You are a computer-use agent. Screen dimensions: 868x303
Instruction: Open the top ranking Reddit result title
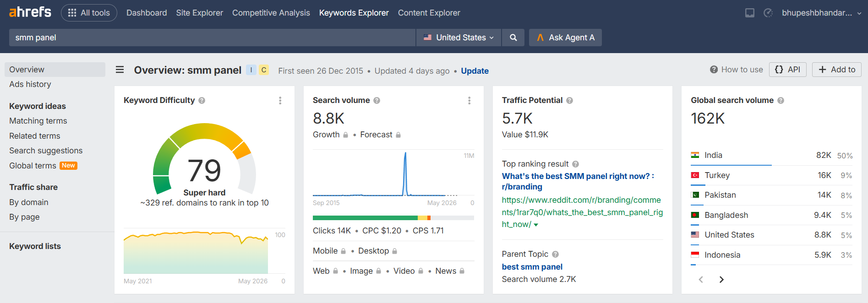point(578,181)
